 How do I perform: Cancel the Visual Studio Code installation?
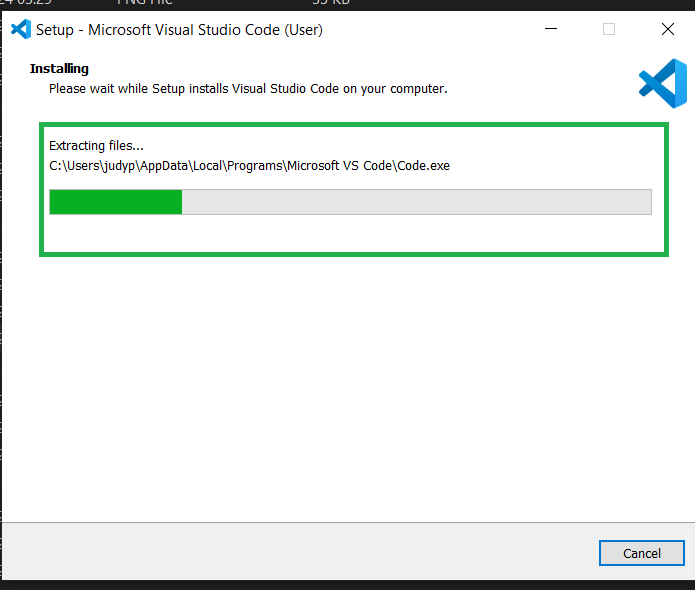click(641, 553)
